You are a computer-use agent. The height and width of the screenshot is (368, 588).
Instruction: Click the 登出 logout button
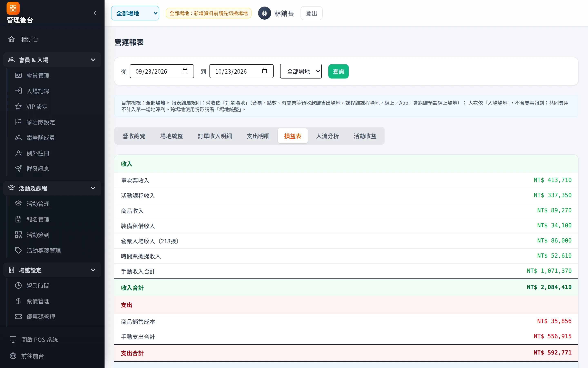[311, 13]
